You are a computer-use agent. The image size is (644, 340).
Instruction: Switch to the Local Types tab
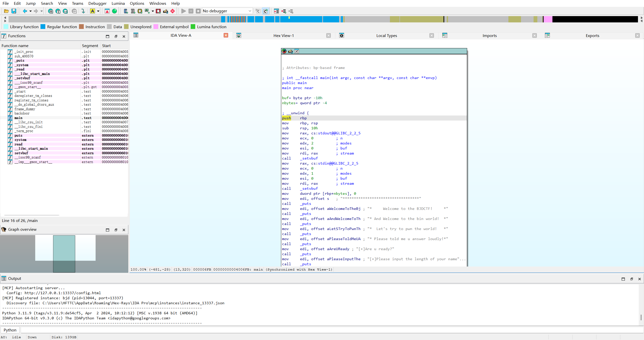coord(386,35)
